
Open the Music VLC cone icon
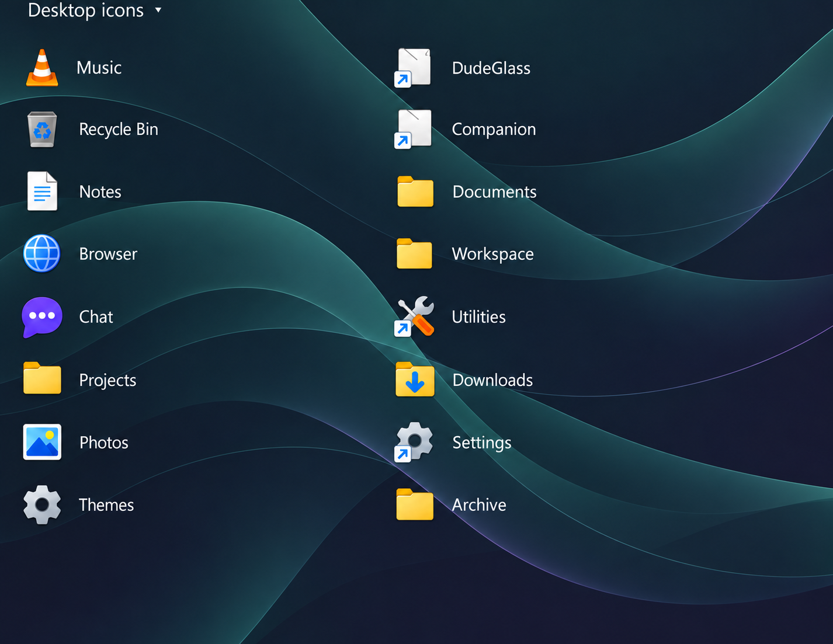click(x=42, y=68)
